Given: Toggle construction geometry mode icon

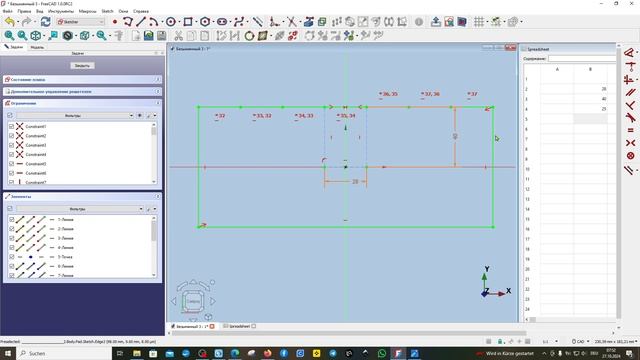Looking at the screenshot, I should point(258,22).
